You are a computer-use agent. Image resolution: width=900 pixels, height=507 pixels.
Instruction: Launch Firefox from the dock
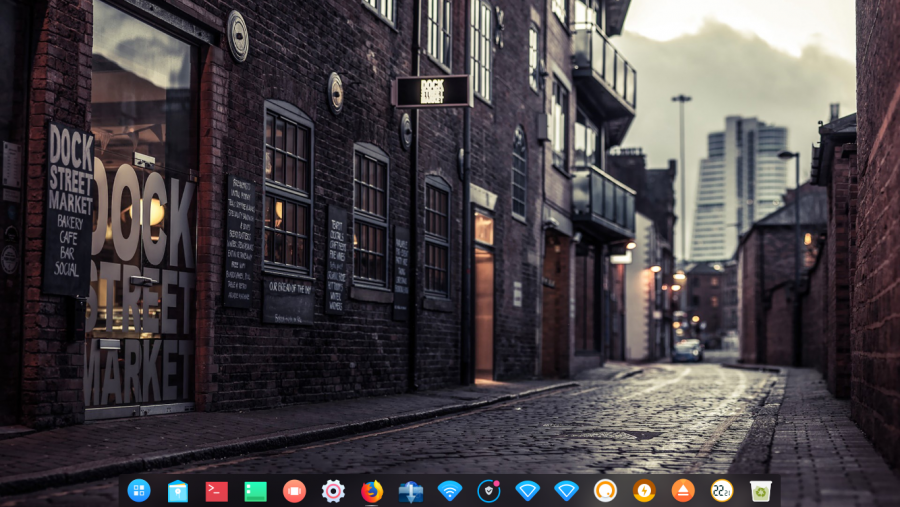[372, 491]
